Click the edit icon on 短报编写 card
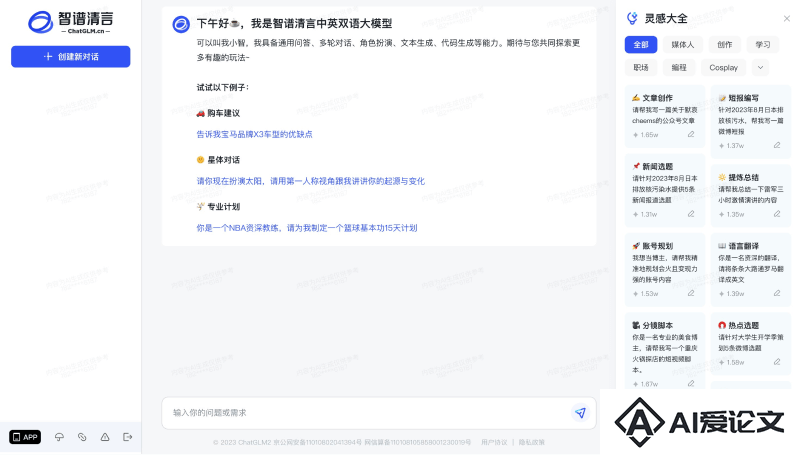The height and width of the screenshot is (455, 800). pos(777,145)
